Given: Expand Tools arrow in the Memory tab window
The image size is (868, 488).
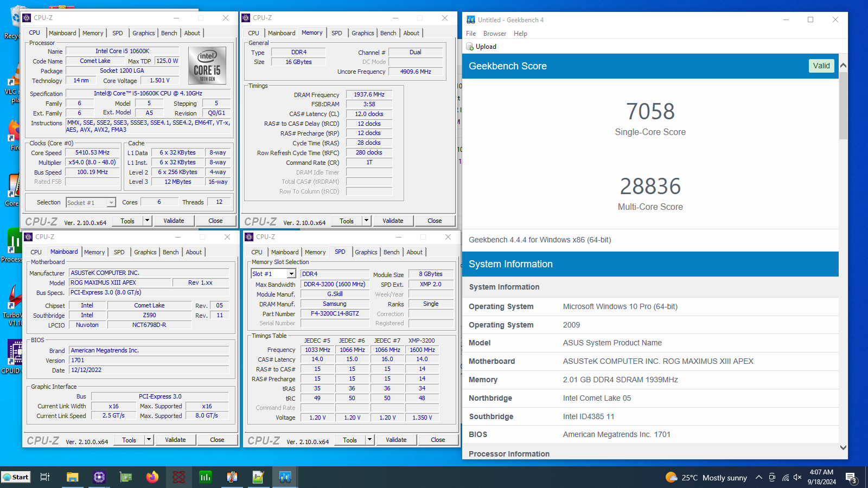Looking at the screenshot, I should 366,221.
